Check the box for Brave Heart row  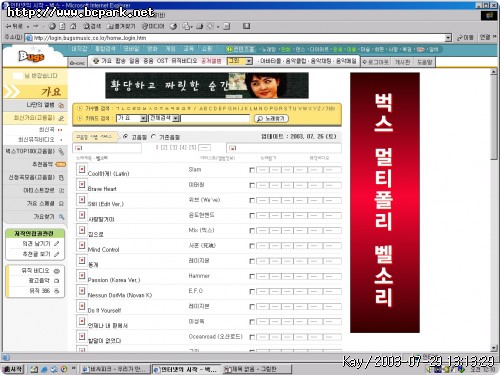[x=252, y=185]
